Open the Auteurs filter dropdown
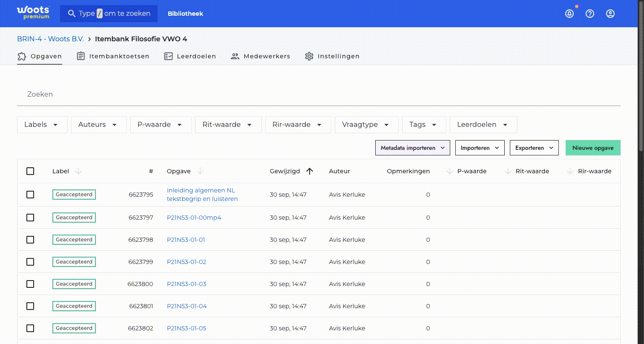The image size is (644, 344). (x=99, y=125)
